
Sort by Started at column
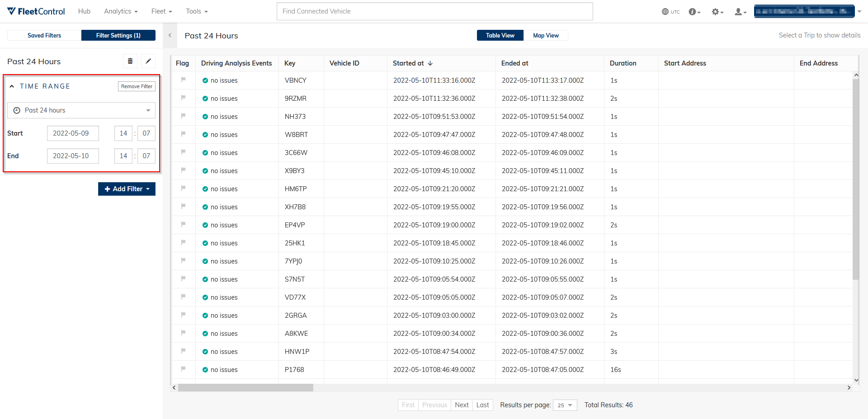413,63
